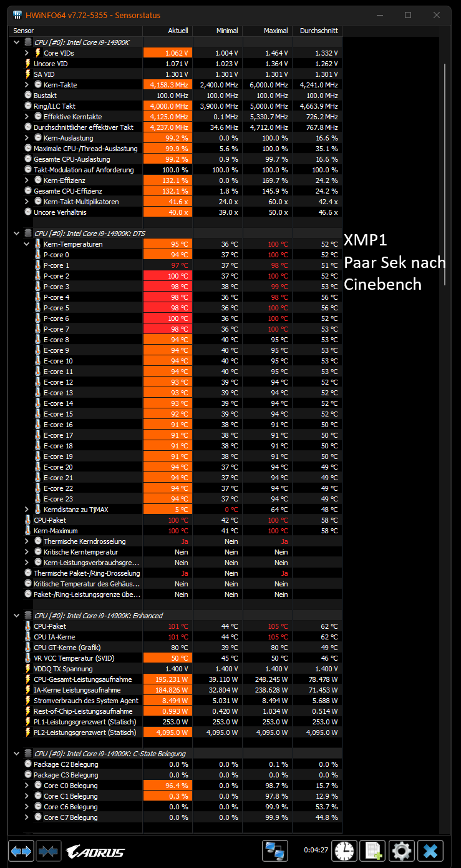Open the remote network monitoring icon
461x868 pixels.
[274, 851]
